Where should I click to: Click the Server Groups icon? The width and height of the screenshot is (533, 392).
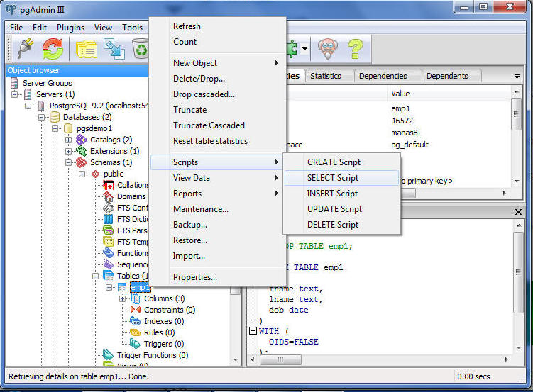(14, 83)
